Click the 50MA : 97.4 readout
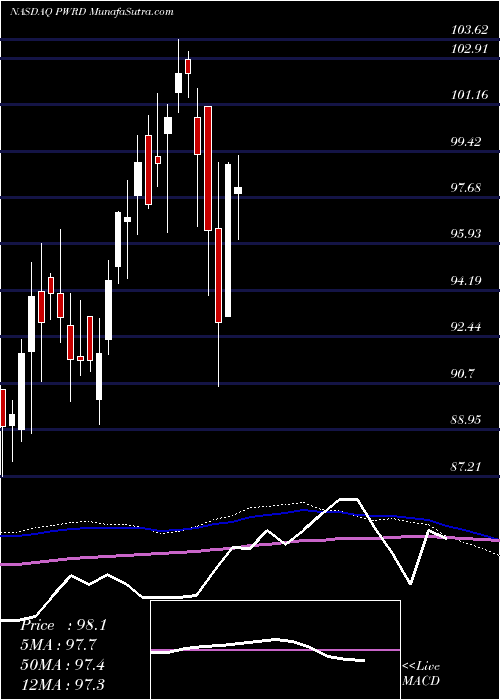This screenshot has height=700, width=500. [62, 664]
